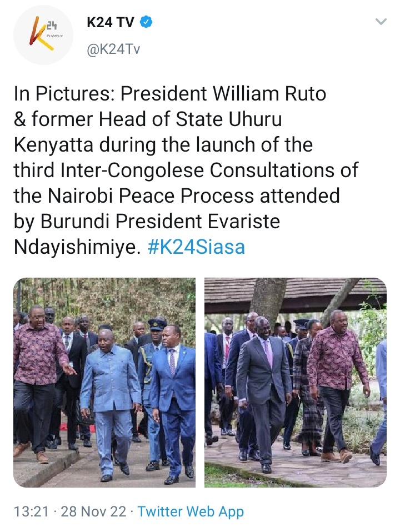Open the #K24Siasa hashtag
Screen dimensions: 400x532
196,247
